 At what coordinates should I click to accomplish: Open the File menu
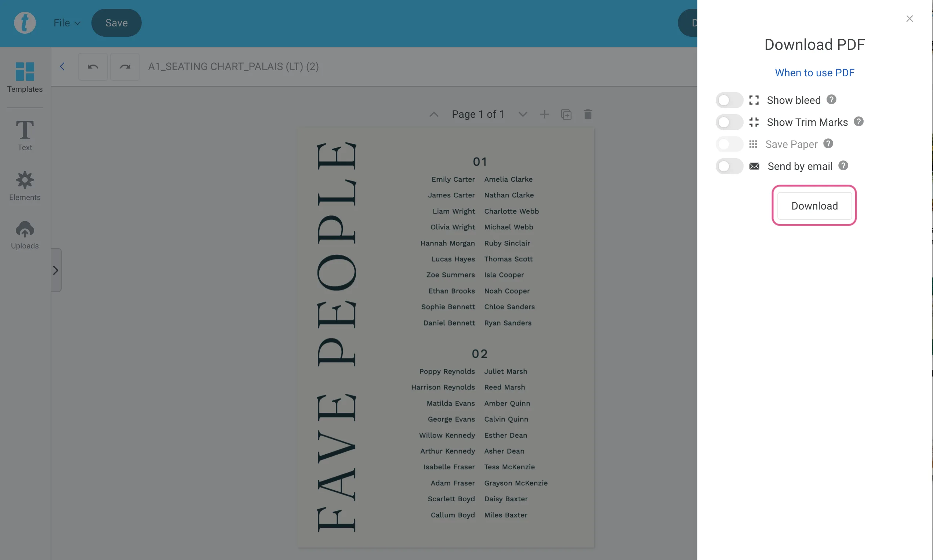(66, 23)
